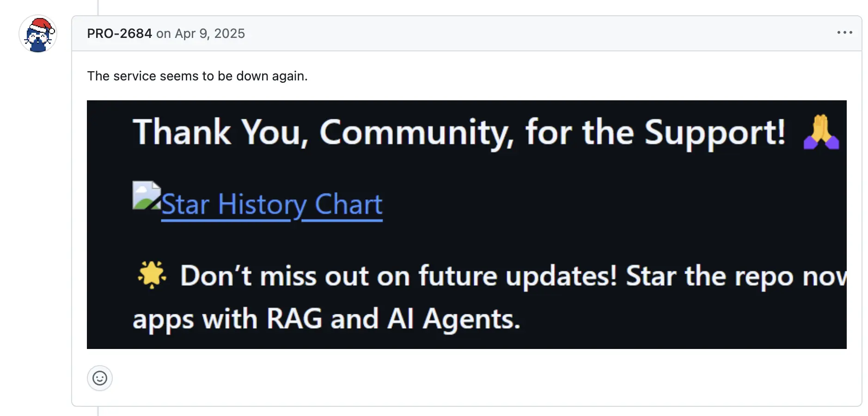This screenshot has height=416, width=868.
Task: Click the praying hands emoji
Action: tap(821, 132)
